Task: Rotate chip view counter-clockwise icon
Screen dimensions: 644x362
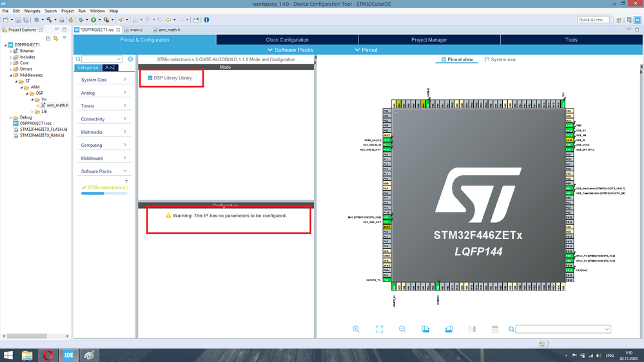Action: click(449, 329)
